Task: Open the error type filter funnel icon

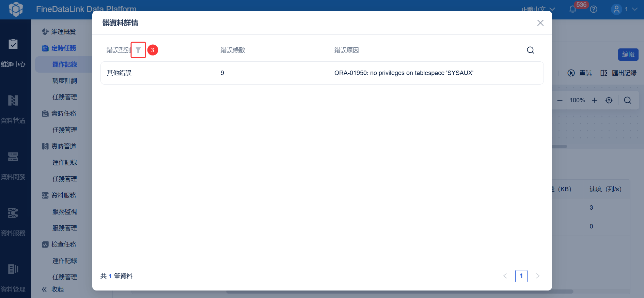Action: [x=138, y=50]
